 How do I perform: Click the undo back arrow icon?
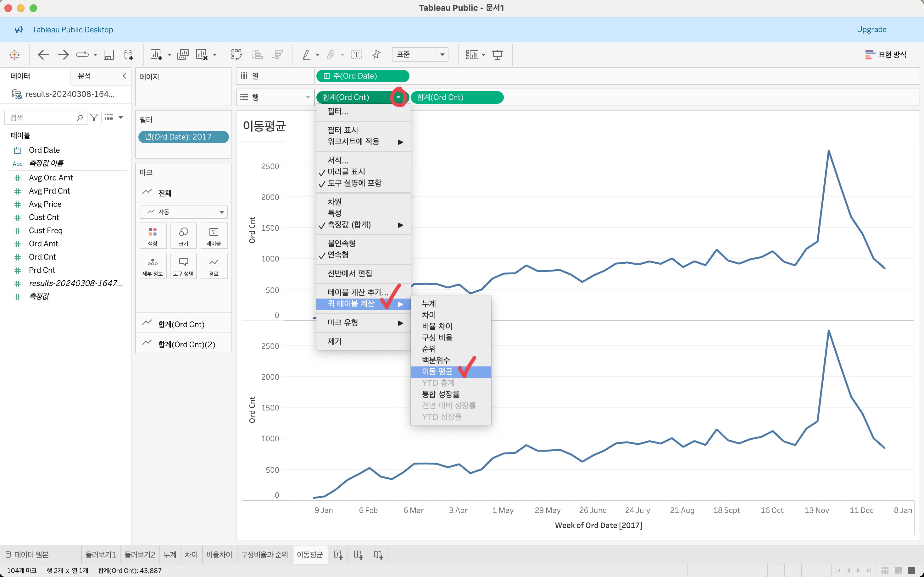coord(43,55)
